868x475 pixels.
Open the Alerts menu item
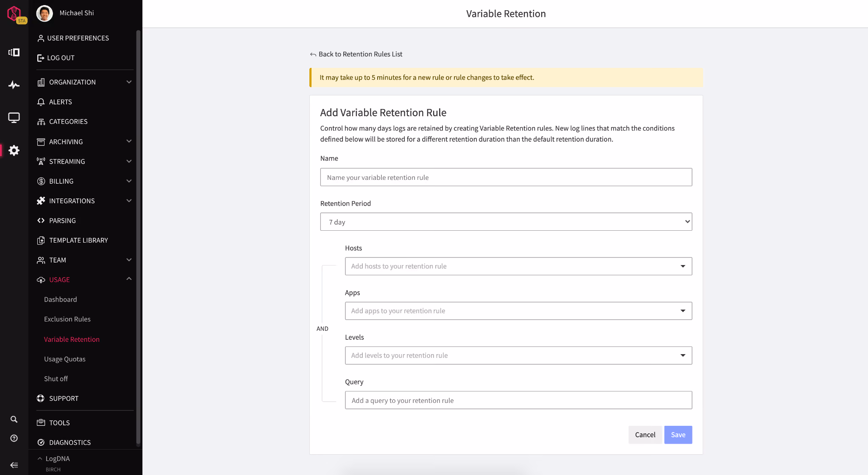pos(61,102)
